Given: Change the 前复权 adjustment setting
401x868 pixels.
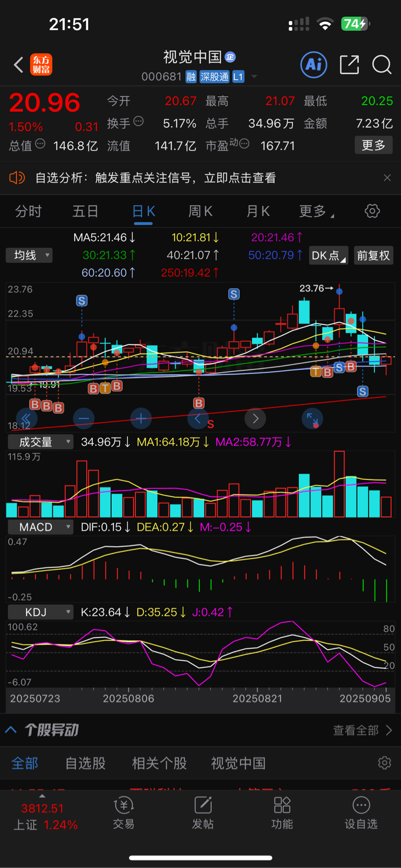Looking at the screenshot, I should (x=373, y=255).
